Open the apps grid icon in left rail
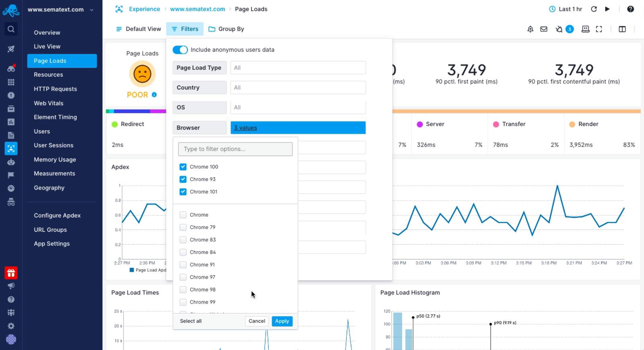 [x=11, y=82]
